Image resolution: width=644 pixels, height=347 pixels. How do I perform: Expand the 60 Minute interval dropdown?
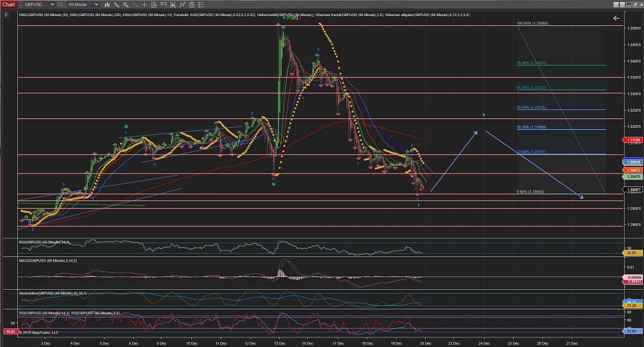[x=96, y=4]
